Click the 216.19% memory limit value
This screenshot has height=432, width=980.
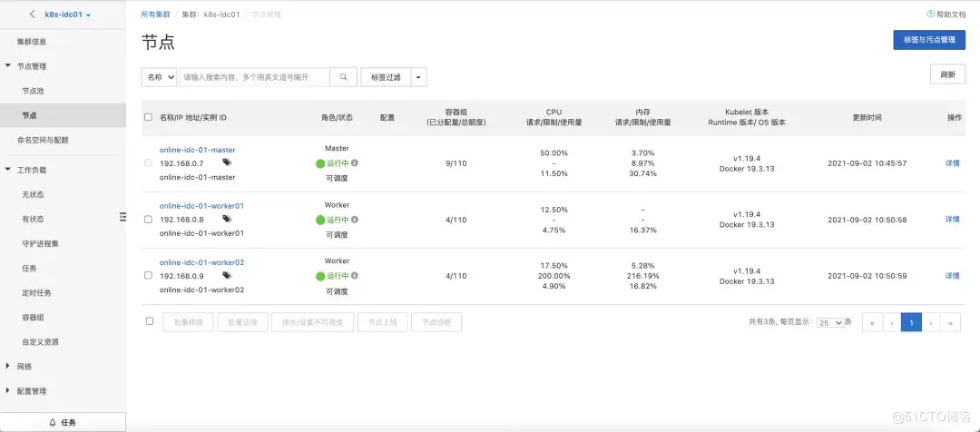pyautogui.click(x=642, y=276)
